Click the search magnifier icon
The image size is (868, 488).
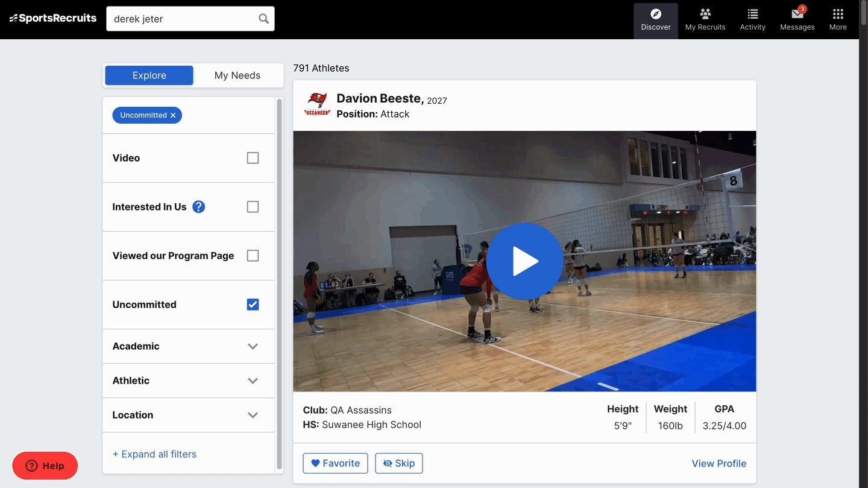coord(263,19)
